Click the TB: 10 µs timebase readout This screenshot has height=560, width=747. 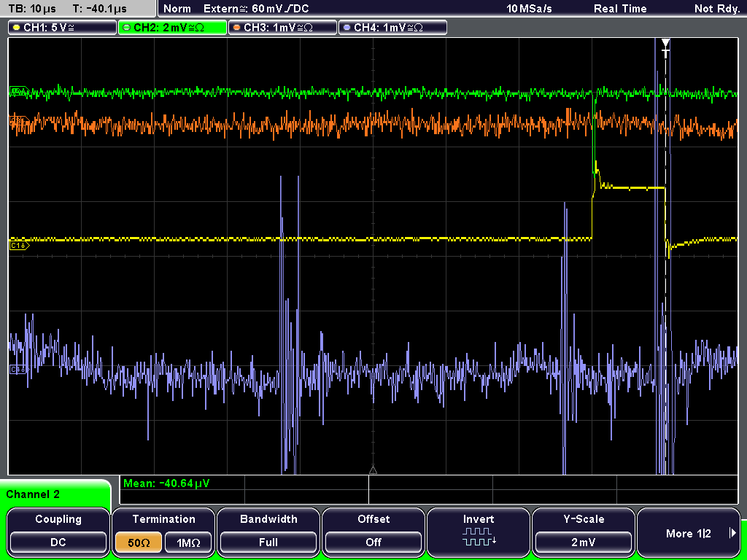point(32,9)
